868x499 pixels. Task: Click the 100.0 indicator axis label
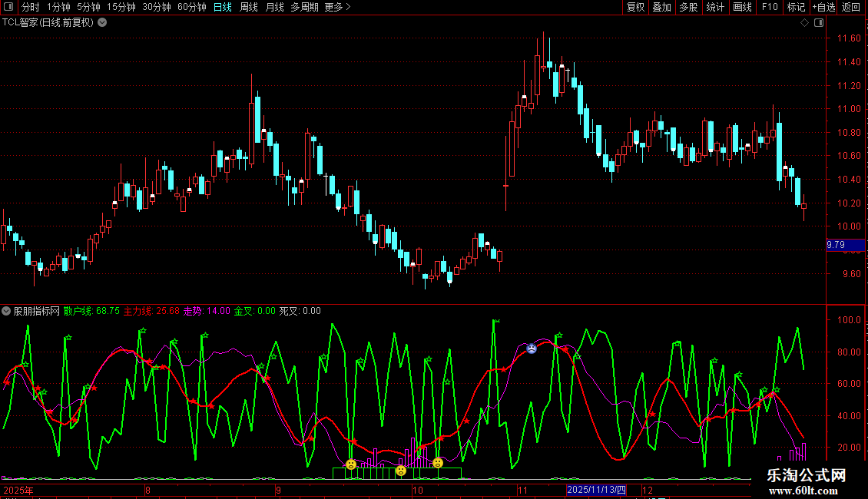(849, 320)
